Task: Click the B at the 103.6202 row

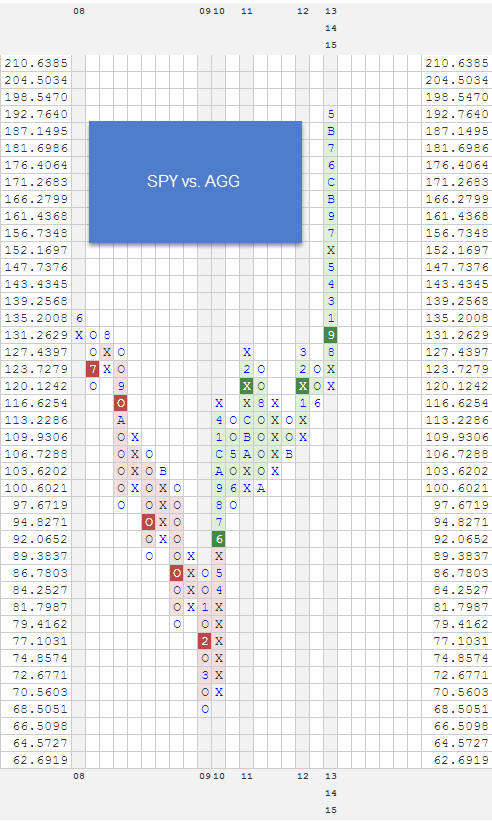Action: [163, 471]
